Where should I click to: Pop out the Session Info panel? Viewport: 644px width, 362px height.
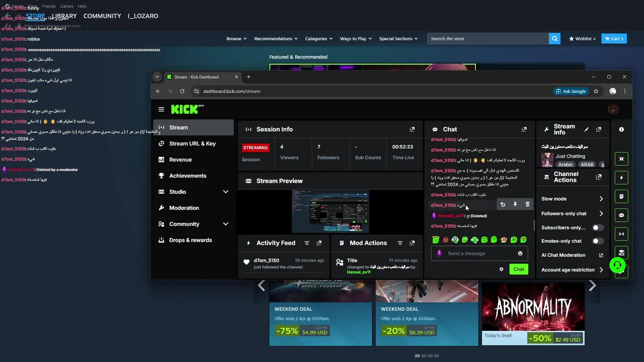412,129
